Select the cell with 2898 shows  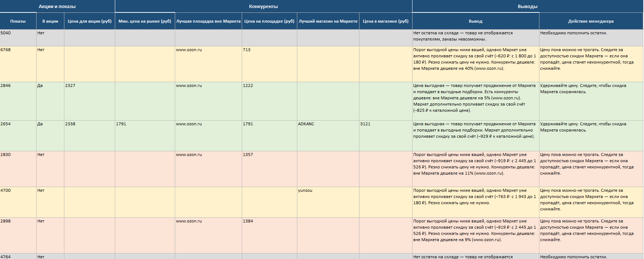tap(18, 235)
